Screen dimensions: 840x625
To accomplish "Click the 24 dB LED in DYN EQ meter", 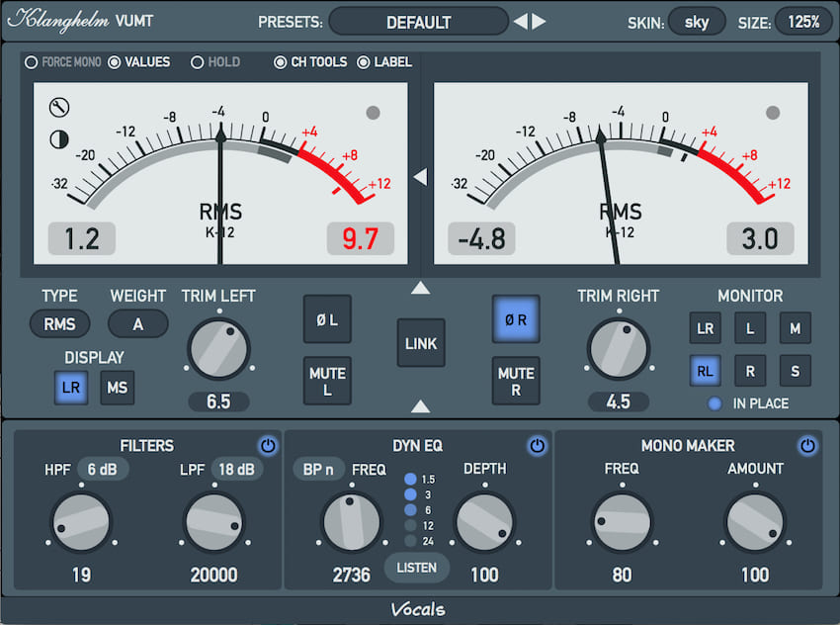I will pyautogui.click(x=410, y=541).
